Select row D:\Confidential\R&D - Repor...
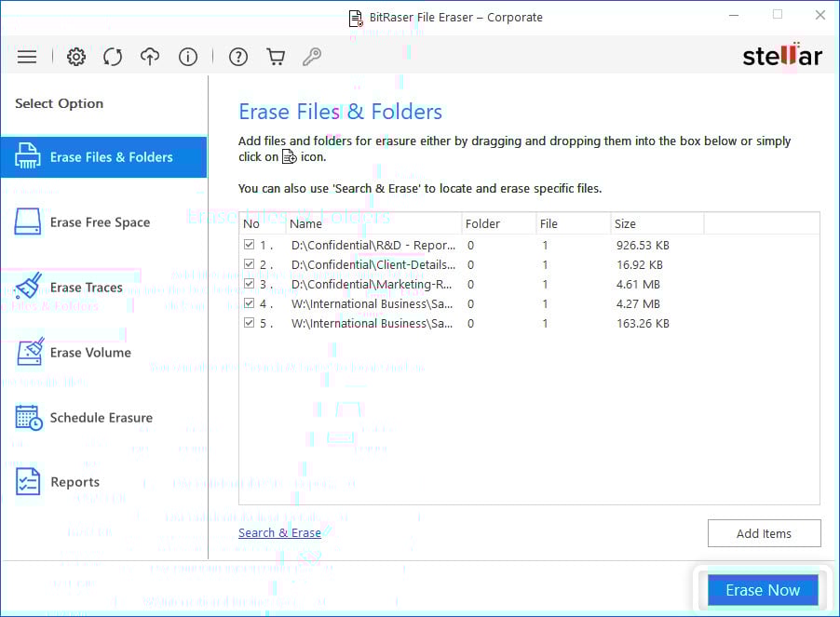This screenshot has width=840, height=617. 529,245
